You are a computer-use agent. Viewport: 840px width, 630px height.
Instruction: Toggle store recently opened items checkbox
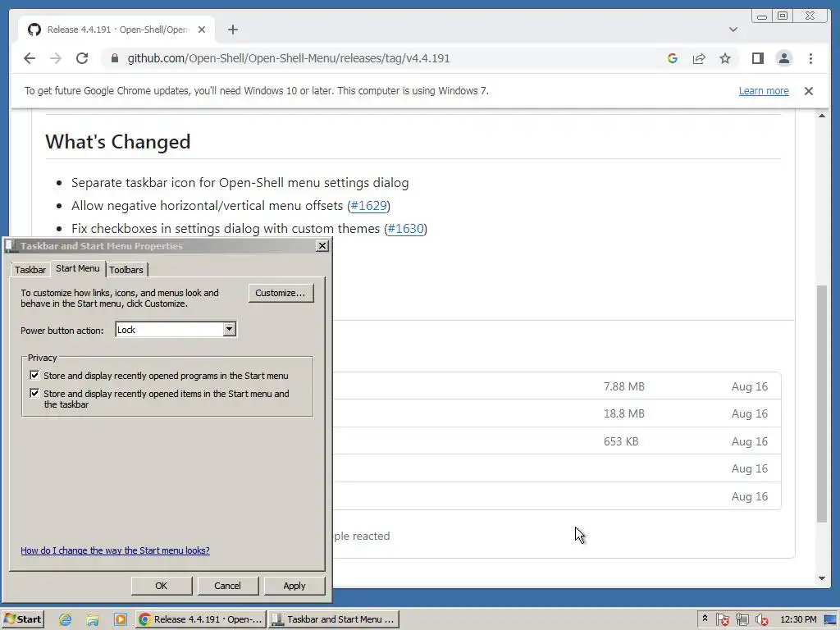[34, 393]
